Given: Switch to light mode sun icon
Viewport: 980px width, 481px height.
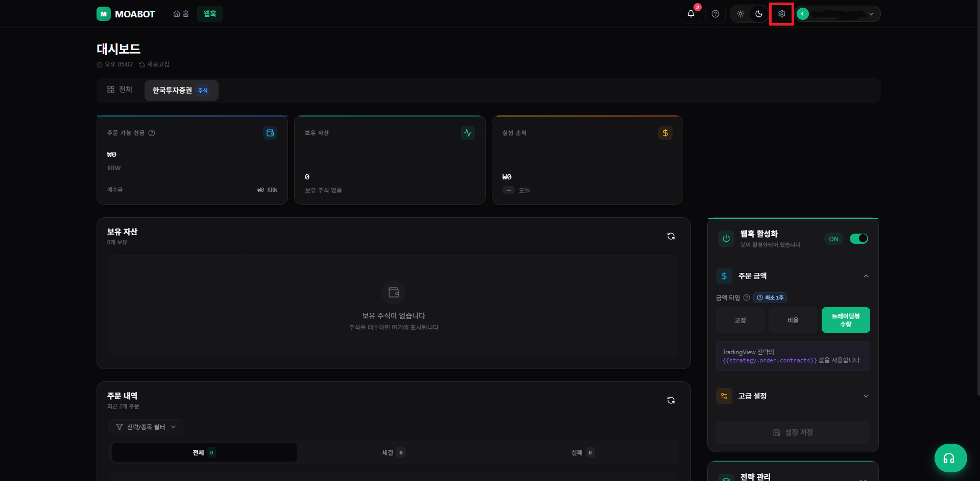Looking at the screenshot, I should [x=740, y=14].
